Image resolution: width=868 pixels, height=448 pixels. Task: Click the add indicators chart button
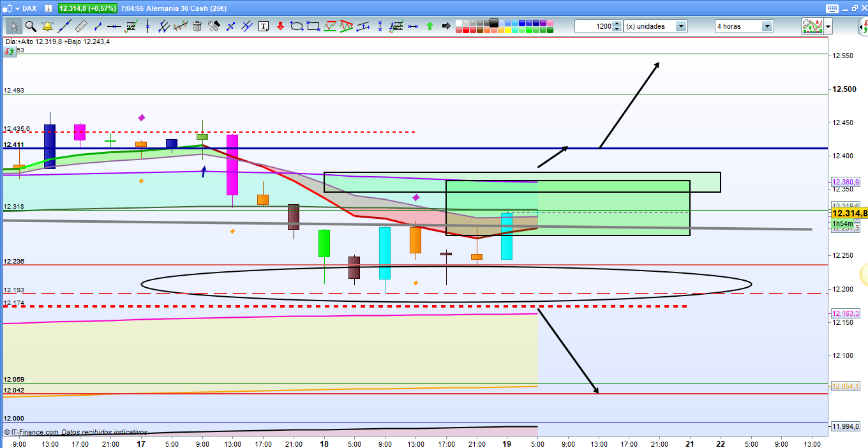click(x=812, y=26)
